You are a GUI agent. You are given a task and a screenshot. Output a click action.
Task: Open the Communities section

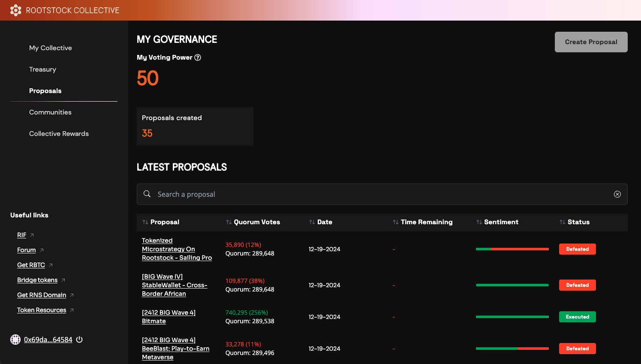50,112
